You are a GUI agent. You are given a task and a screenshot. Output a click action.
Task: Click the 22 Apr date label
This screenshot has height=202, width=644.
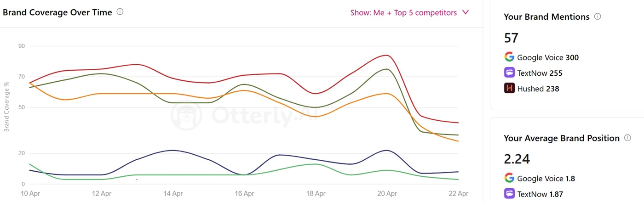[x=458, y=194]
